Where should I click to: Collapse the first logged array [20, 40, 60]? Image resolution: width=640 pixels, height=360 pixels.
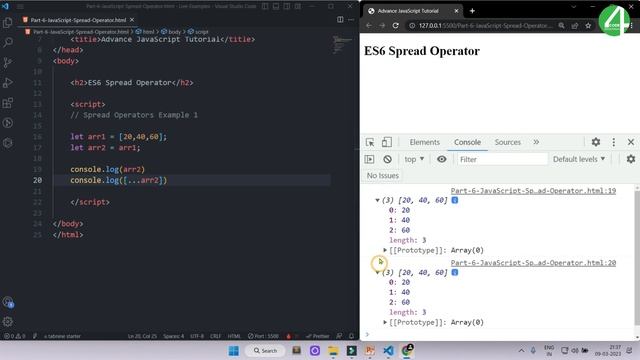(377, 200)
